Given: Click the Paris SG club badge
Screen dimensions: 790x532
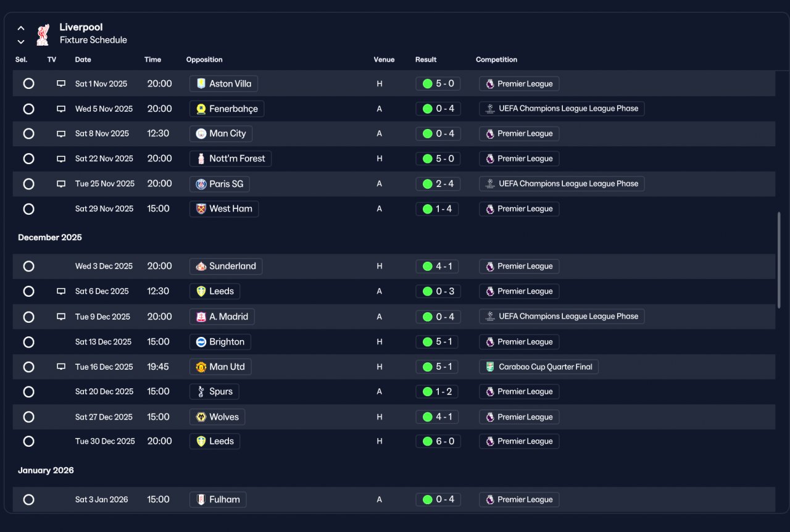Looking at the screenshot, I should point(201,184).
